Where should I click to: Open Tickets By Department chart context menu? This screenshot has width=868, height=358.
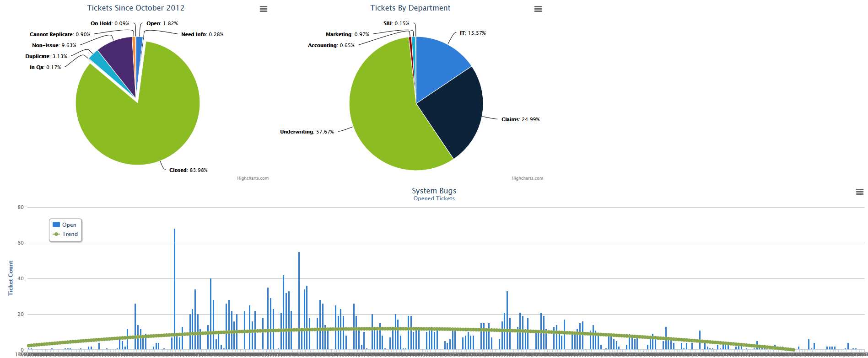[x=538, y=9]
